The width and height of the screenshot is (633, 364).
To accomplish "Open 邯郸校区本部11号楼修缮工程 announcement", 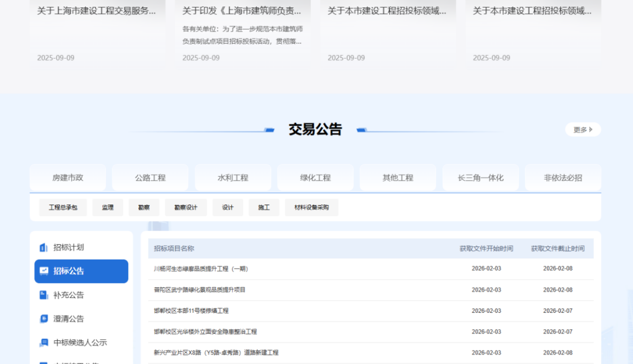I will point(191,311).
